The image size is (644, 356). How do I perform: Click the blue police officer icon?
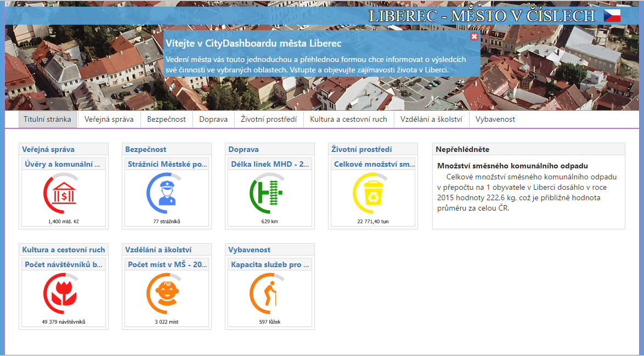point(167,193)
